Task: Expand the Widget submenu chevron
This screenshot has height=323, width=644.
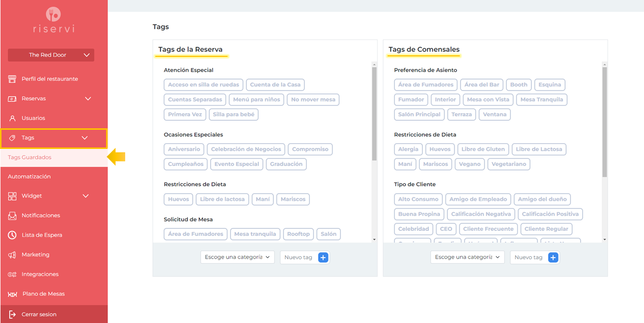Action: tap(85, 196)
